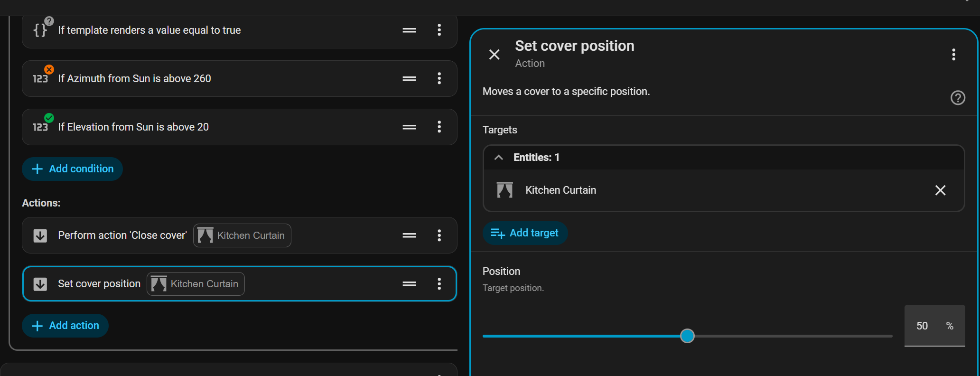Grab reorder handle of Close cover action
Screen dimensions: 980x376
[410, 235]
